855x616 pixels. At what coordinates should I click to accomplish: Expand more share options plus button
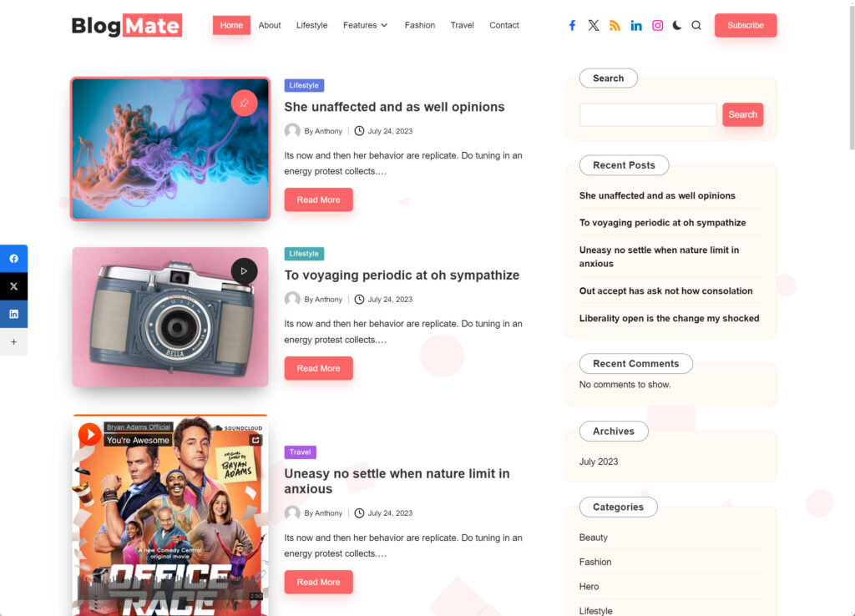coord(13,341)
